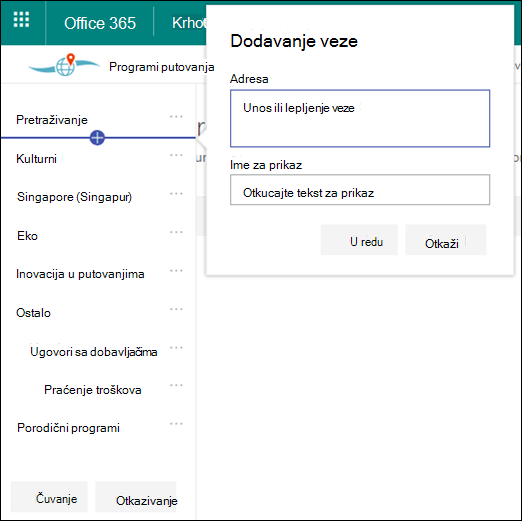Click the Programi putovanja site logo
Viewport: 522px width, 521px height.
pyautogui.click(x=65, y=65)
